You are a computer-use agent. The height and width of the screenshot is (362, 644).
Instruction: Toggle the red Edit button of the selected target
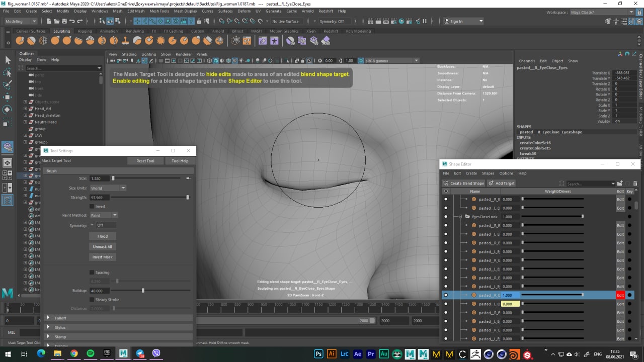(620, 295)
